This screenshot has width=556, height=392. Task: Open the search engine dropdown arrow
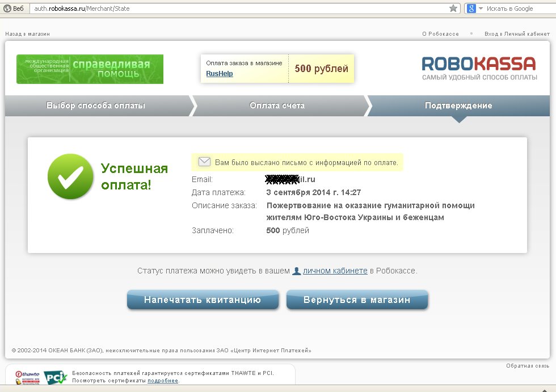coord(481,8)
